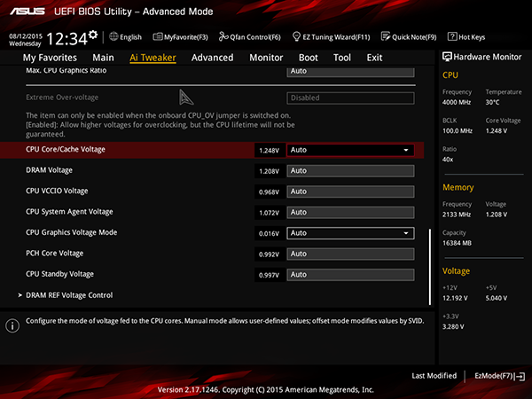This screenshot has height=399, width=532.
Task: Select the Ai Tweaker tab
Action: click(x=153, y=58)
